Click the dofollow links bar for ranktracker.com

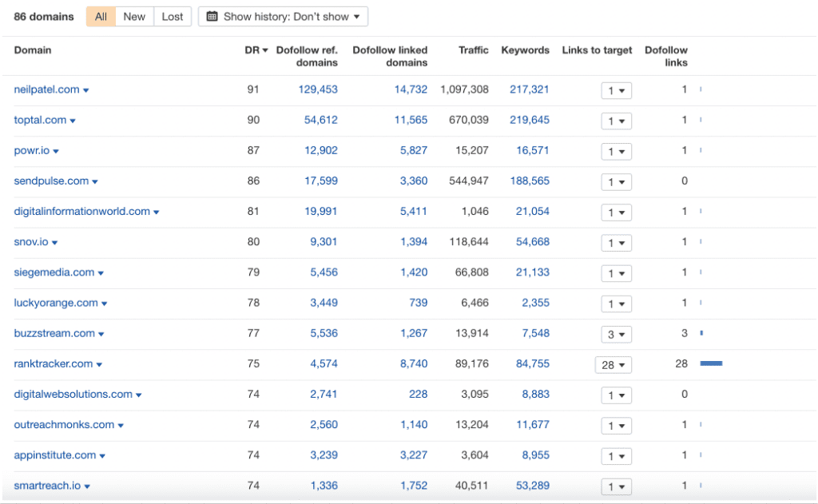(x=711, y=363)
